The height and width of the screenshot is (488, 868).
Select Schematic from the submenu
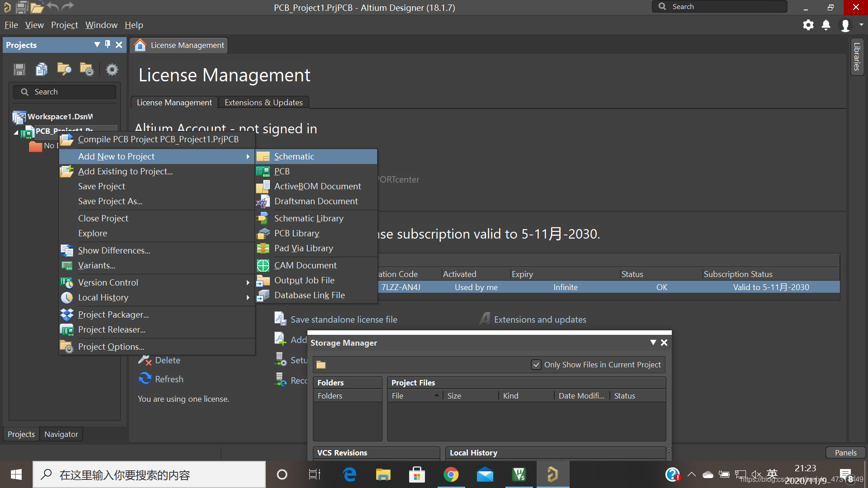coord(294,156)
